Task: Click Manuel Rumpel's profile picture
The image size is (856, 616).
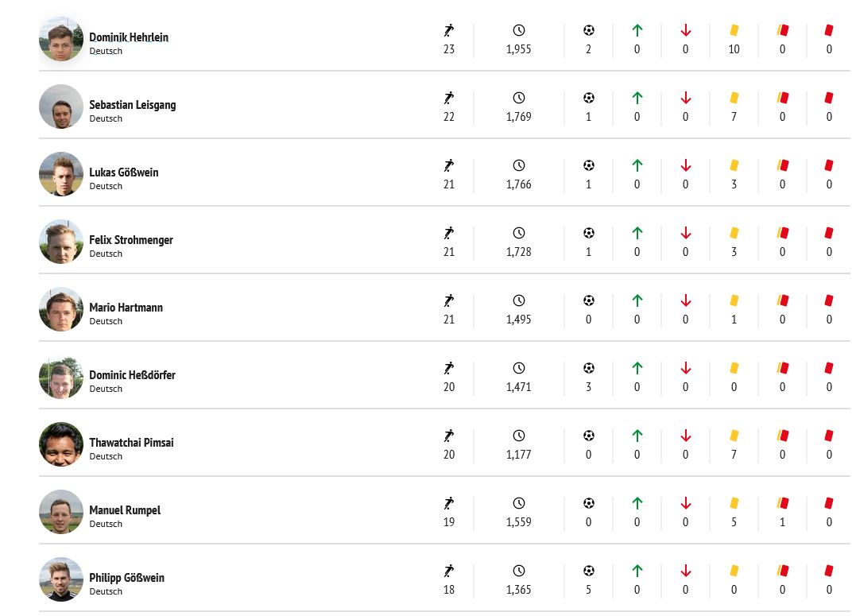Action: click(61, 512)
